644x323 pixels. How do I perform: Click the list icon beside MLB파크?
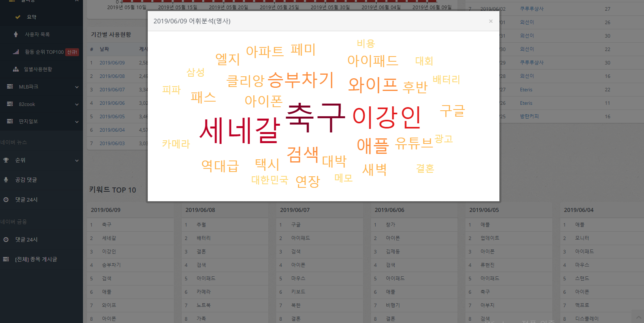(x=10, y=87)
